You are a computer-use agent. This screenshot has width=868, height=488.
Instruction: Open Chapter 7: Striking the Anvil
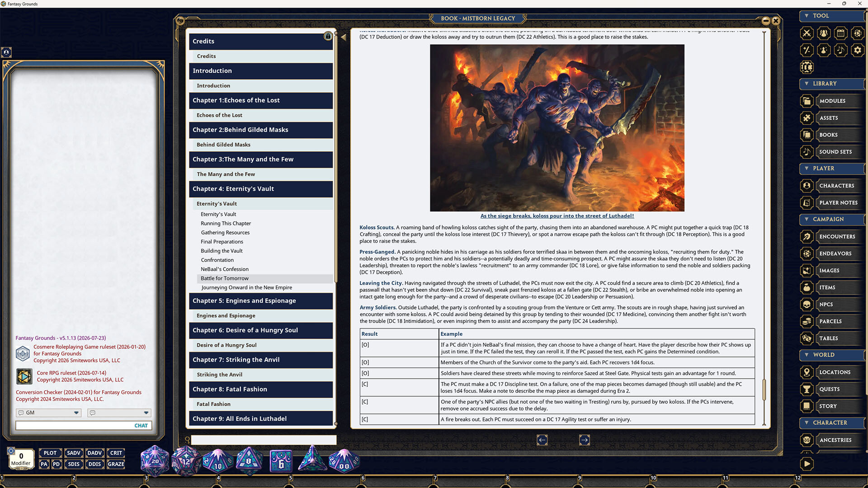tap(261, 360)
